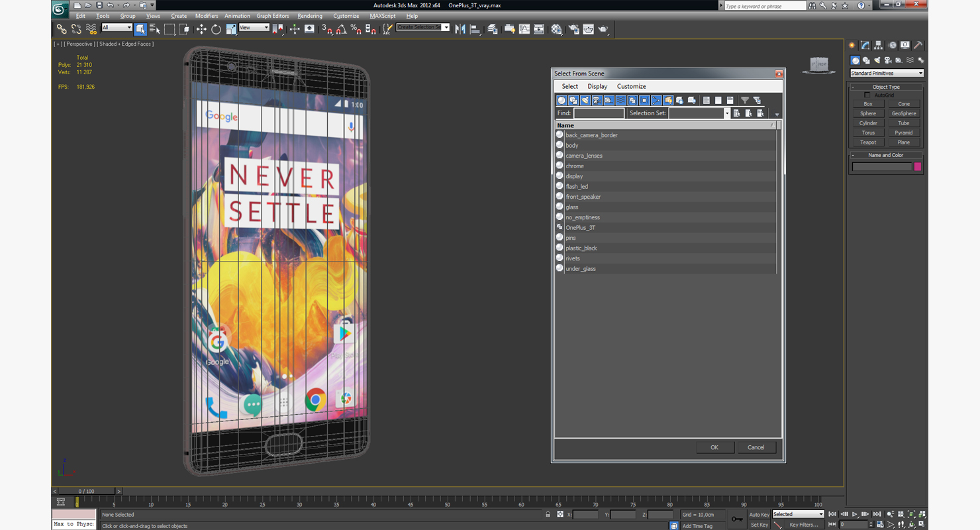Open the Selected key filter dropdown
The image size is (980, 530).
tap(798, 514)
